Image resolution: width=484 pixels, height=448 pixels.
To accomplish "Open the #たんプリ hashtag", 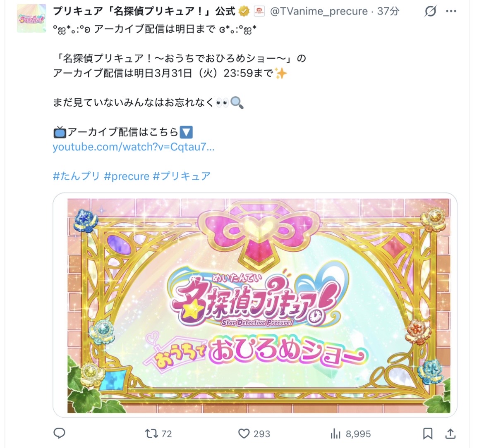I will pyautogui.click(x=76, y=176).
